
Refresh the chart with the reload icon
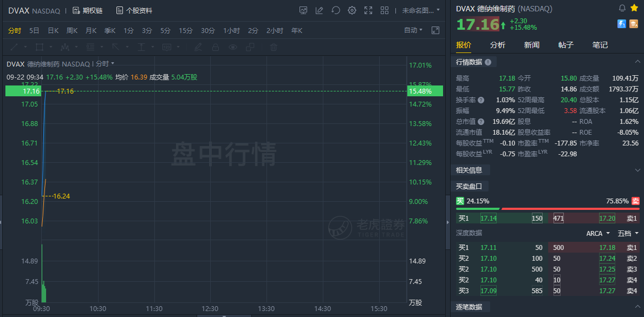(x=336, y=10)
